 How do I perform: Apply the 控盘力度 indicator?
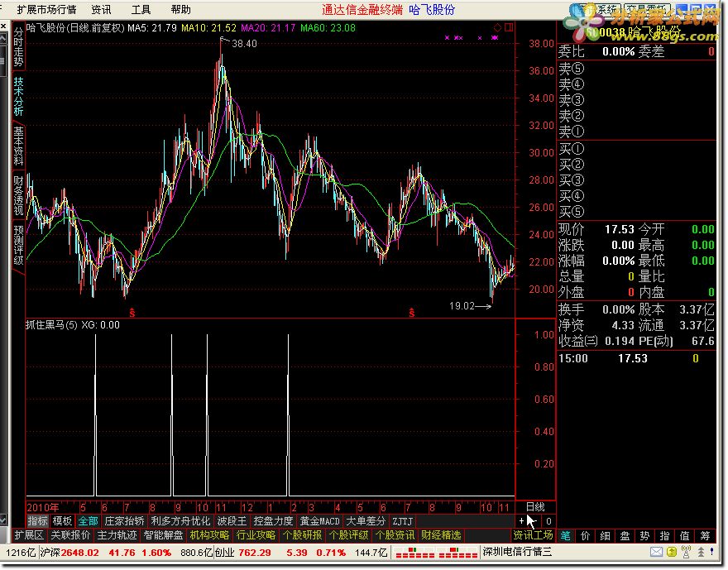[274, 521]
